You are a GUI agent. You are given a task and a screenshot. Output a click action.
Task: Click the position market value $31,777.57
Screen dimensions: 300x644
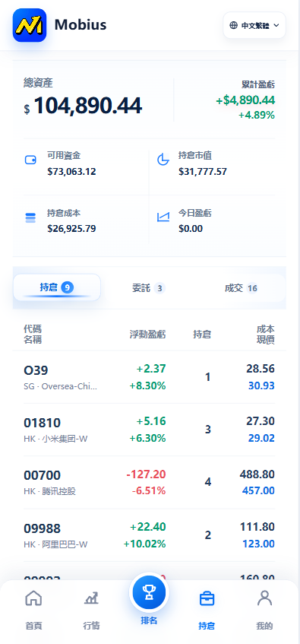203,172
